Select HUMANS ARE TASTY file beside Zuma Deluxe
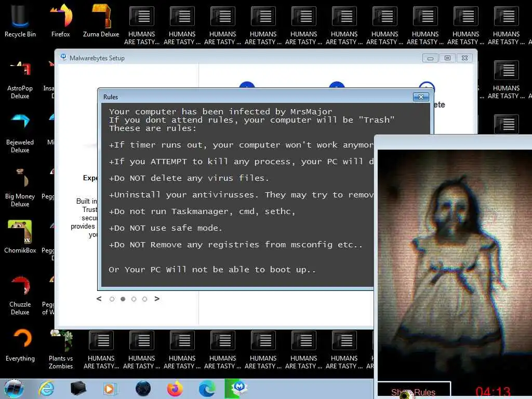Screen dimensions: 532x399 (x=141, y=25)
